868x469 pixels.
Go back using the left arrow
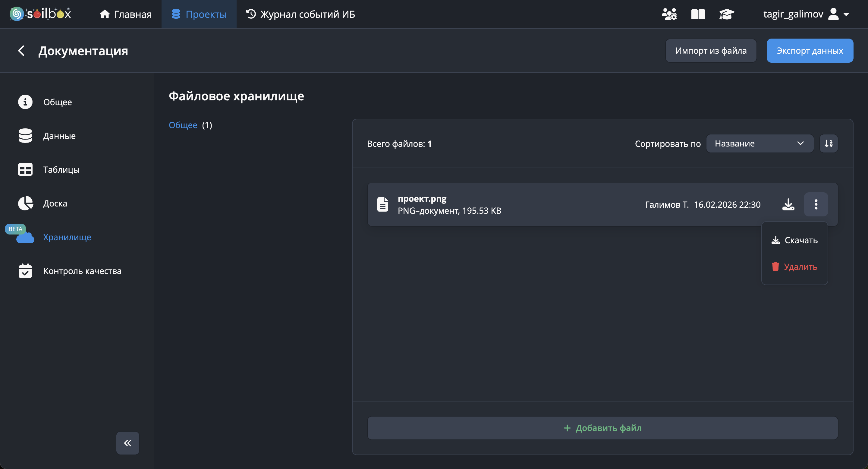pyautogui.click(x=21, y=51)
